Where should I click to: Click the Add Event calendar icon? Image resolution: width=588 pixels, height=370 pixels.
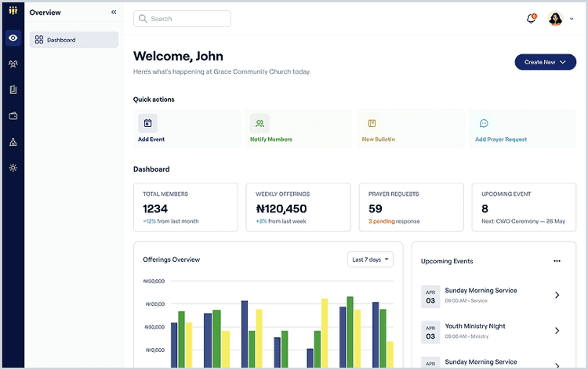[x=147, y=123]
